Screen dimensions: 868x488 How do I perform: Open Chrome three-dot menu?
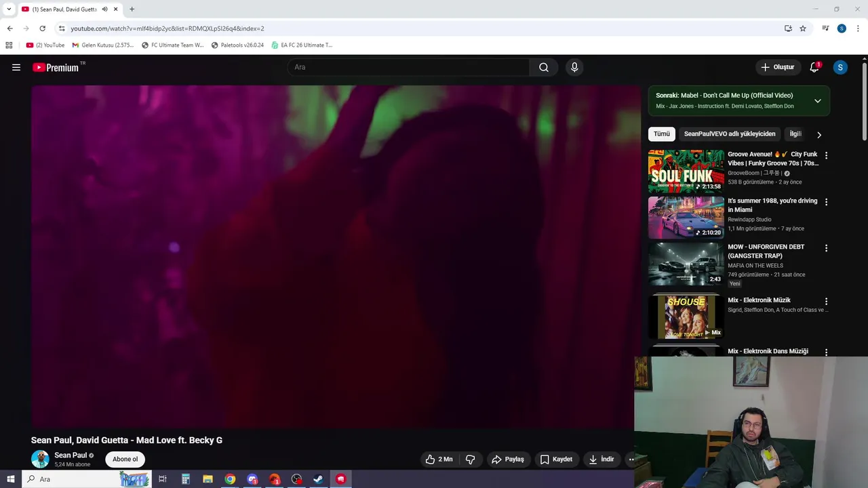coord(858,28)
